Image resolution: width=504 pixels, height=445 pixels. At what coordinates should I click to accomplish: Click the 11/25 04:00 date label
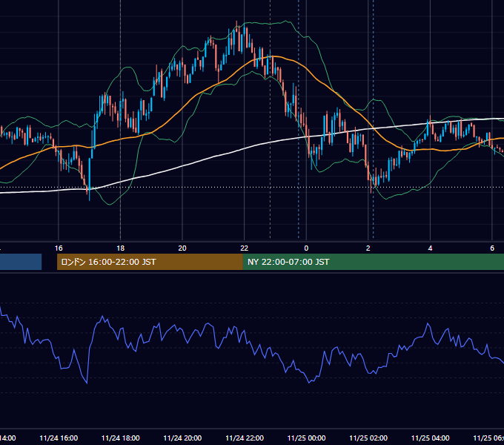pyautogui.click(x=431, y=438)
